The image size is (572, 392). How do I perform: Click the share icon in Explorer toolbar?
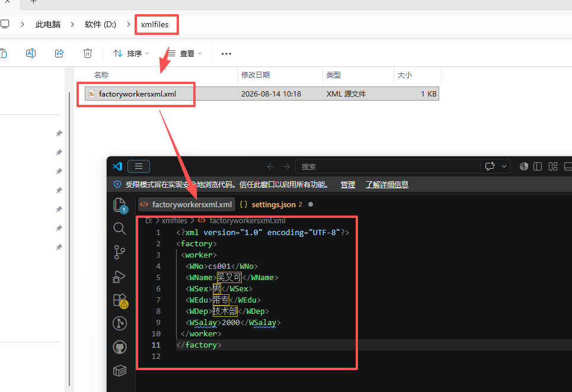click(59, 53)
